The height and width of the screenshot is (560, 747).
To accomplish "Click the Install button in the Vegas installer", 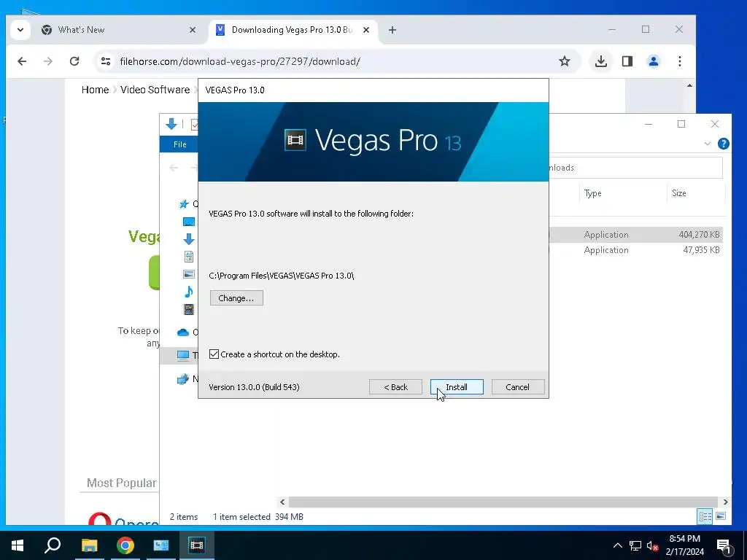I will tap(457, 387).
